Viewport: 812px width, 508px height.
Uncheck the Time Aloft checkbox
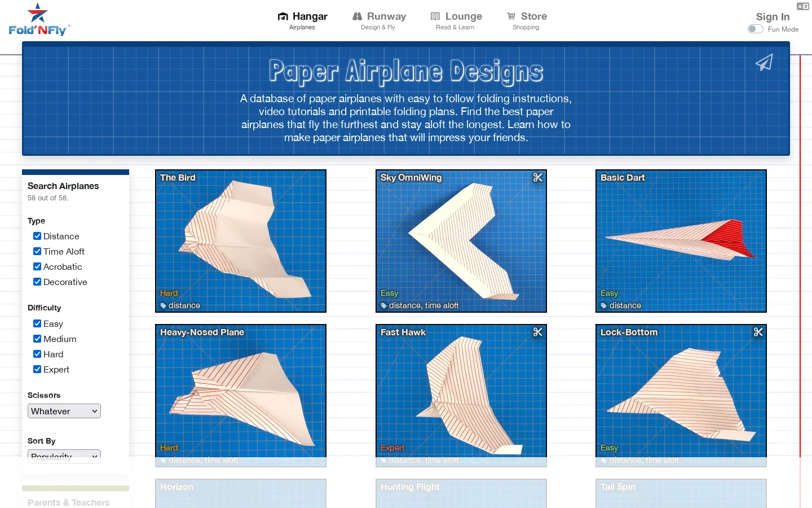tap(37, 251)
